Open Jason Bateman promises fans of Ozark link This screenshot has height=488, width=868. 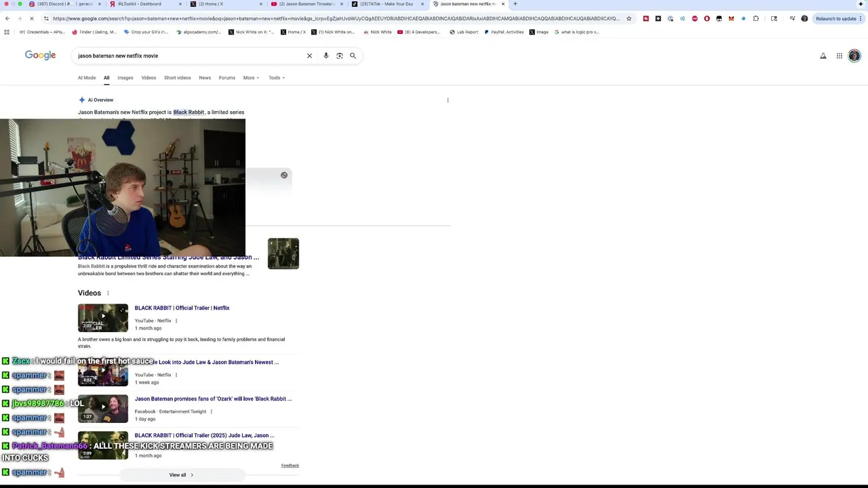coord(213,399)
